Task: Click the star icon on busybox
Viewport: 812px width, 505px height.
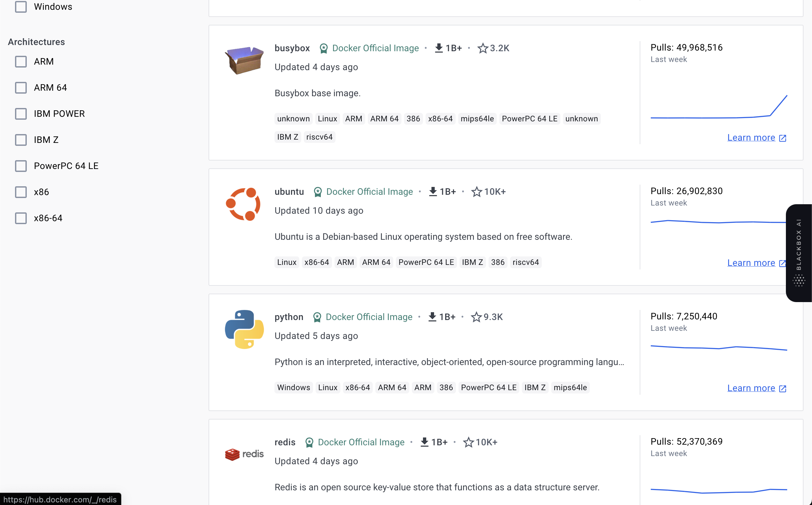Action: pos(482,48)
